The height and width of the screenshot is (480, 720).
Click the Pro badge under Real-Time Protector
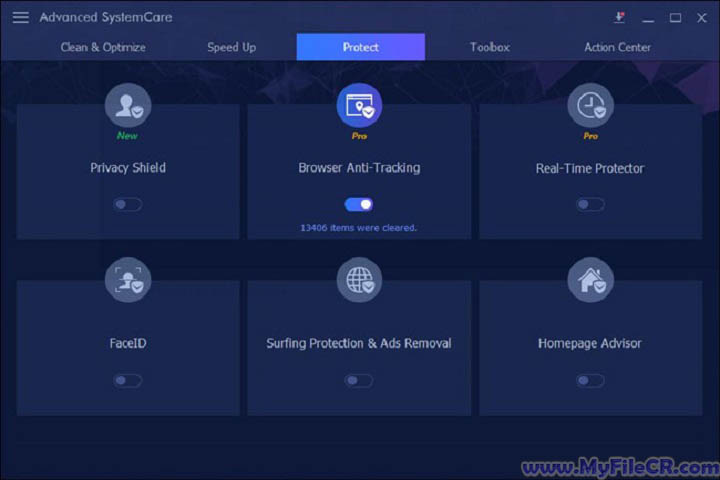(591, 136)
